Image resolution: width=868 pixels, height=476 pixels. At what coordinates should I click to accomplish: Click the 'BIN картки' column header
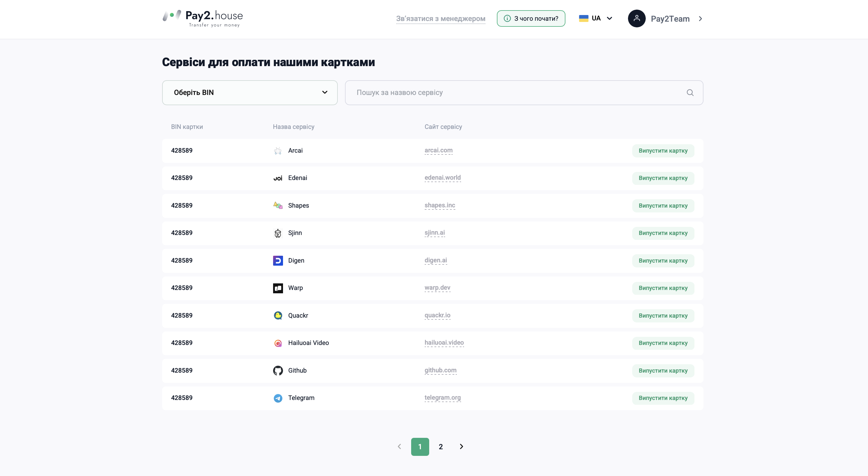[187, 127]
